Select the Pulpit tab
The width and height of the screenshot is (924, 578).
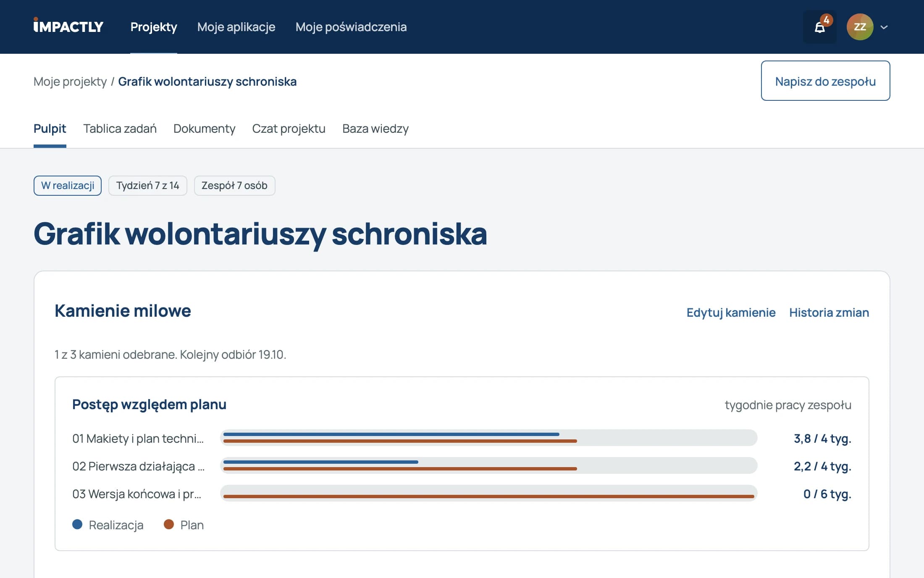click(x=50, y=129)
